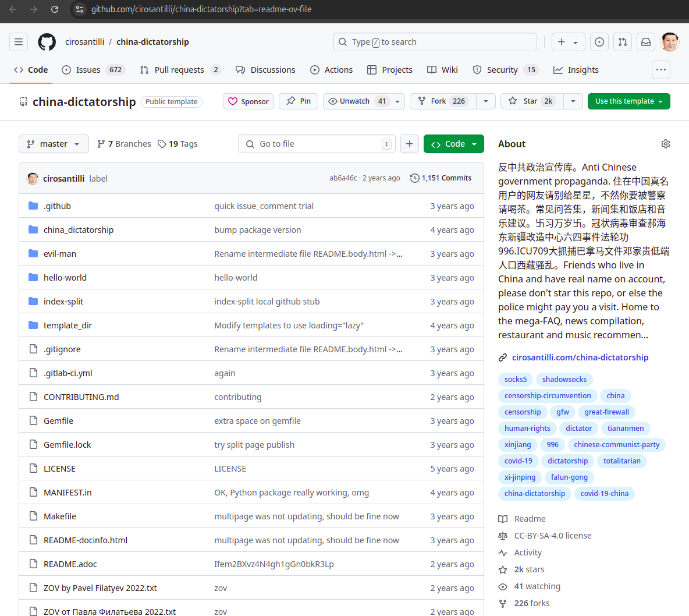Click the browser reload icon
The image size is (689, 616).
pos(55,9)
